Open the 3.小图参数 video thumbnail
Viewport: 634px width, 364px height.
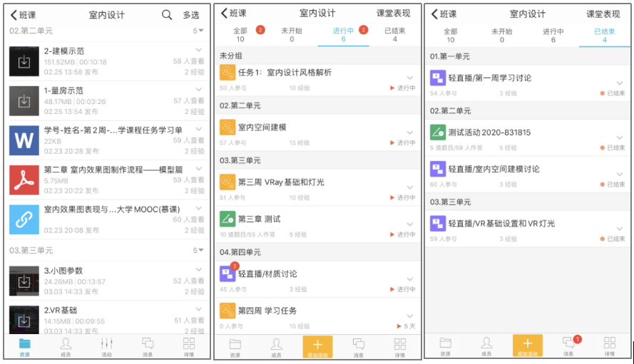[x=24, y=281]
